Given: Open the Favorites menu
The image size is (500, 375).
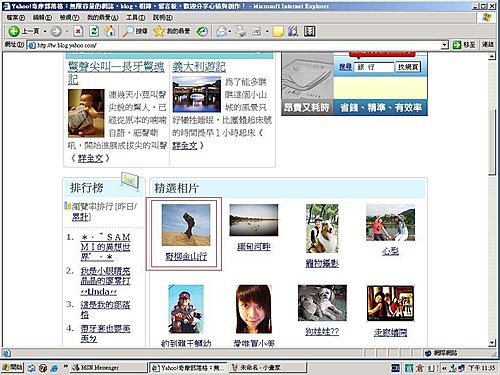Looking at the screenshot, I should click(x=102, y=17).
